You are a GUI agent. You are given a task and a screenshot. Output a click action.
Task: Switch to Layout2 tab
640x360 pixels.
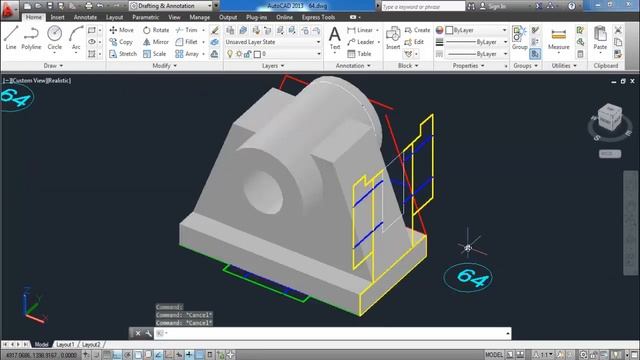[x=91, y=344]
